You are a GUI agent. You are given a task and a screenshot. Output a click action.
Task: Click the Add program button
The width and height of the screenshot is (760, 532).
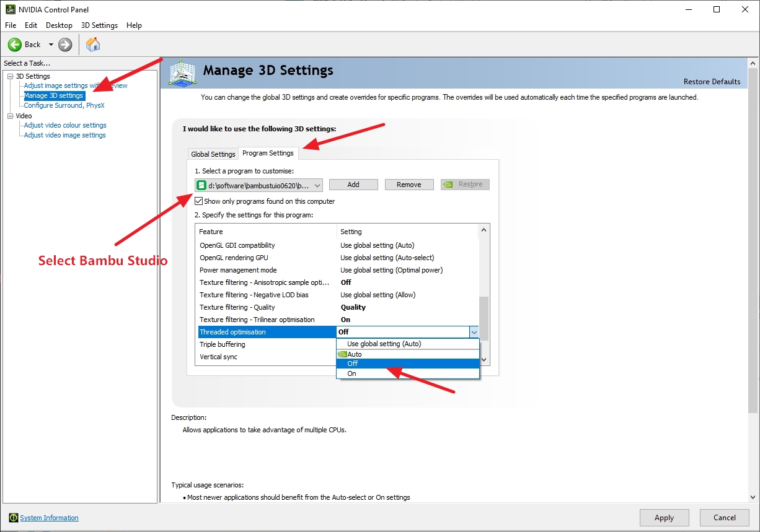click(353, 185)
